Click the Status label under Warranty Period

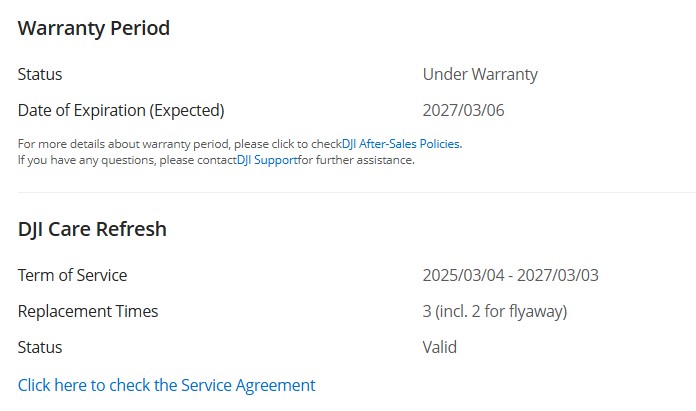coord(40,74)
